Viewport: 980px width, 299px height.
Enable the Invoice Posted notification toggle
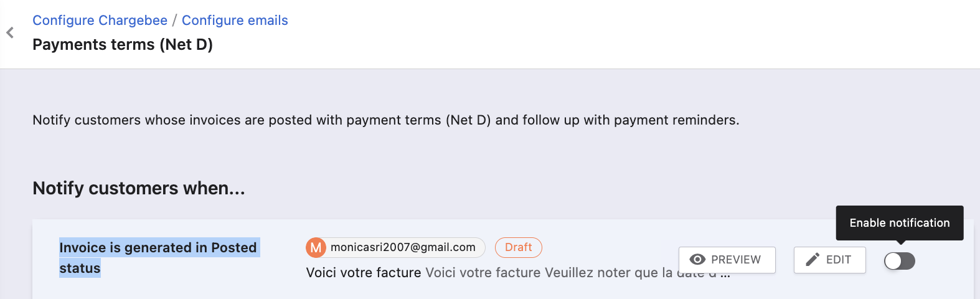(899, 261)
